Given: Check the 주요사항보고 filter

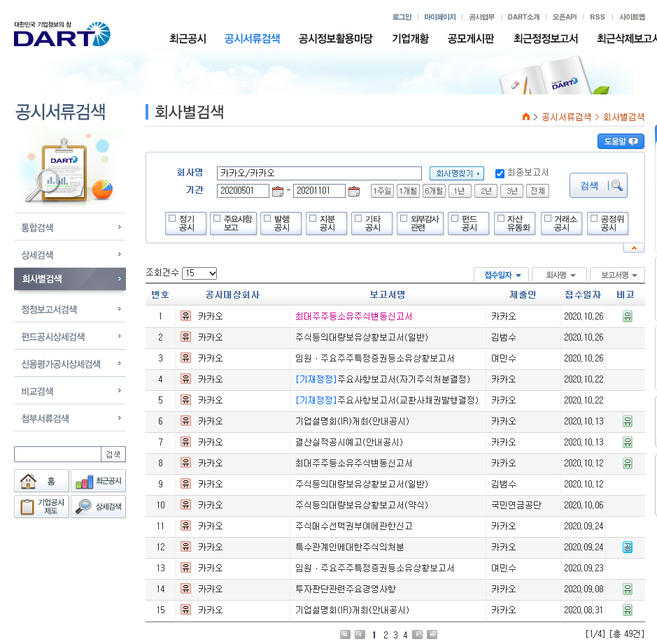Looking at the screenshot, I should (x=217, y=218).
